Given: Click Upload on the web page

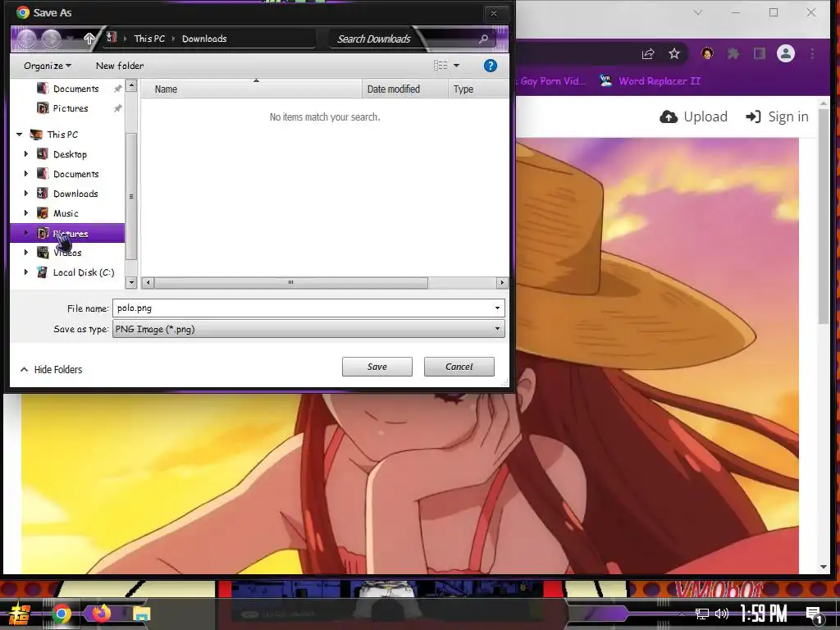Looking at the screenshot, I should point(694,116).
